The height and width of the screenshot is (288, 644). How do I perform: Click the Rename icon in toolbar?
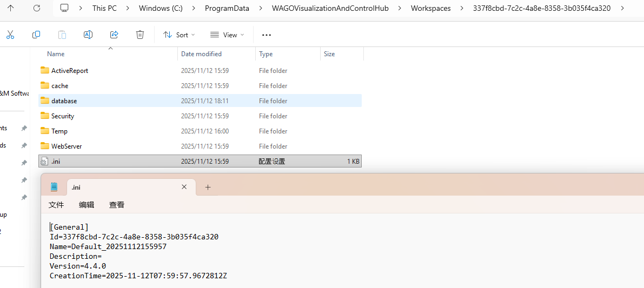click(88, 35)
